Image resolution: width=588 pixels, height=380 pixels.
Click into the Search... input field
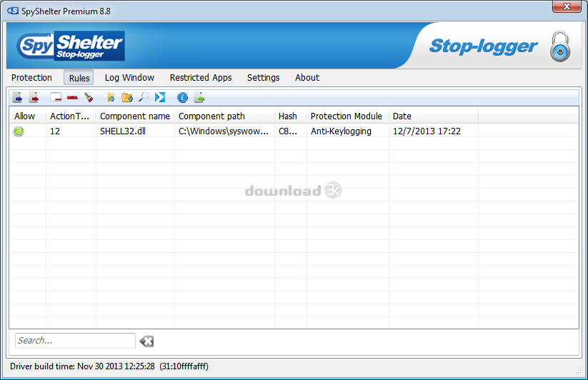click(75, 341)
